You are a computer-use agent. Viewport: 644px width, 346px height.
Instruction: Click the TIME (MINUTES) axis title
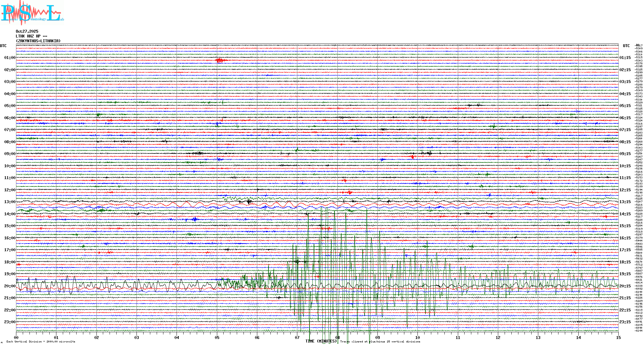pyautogui.click(x=321, y=341)
